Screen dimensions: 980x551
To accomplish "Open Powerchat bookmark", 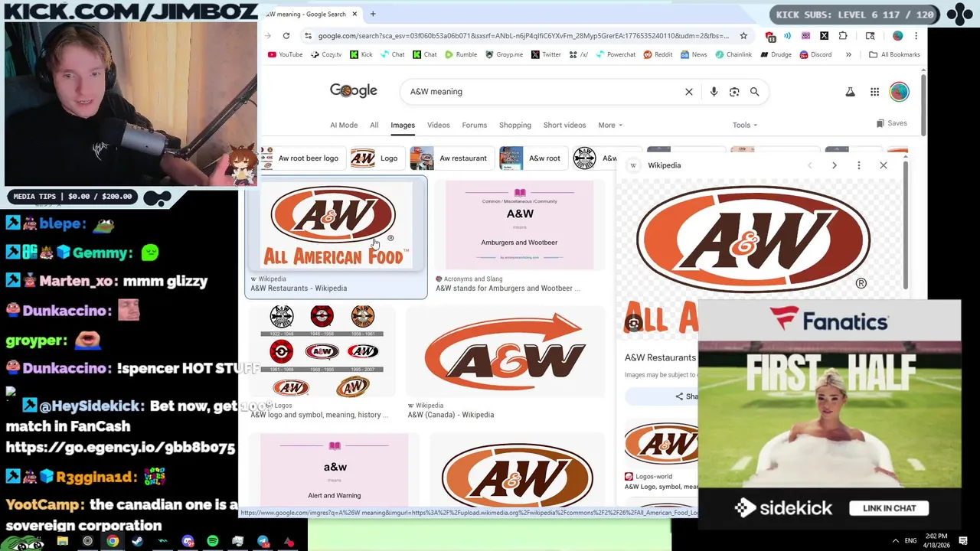I will click(x=615, y=54).
